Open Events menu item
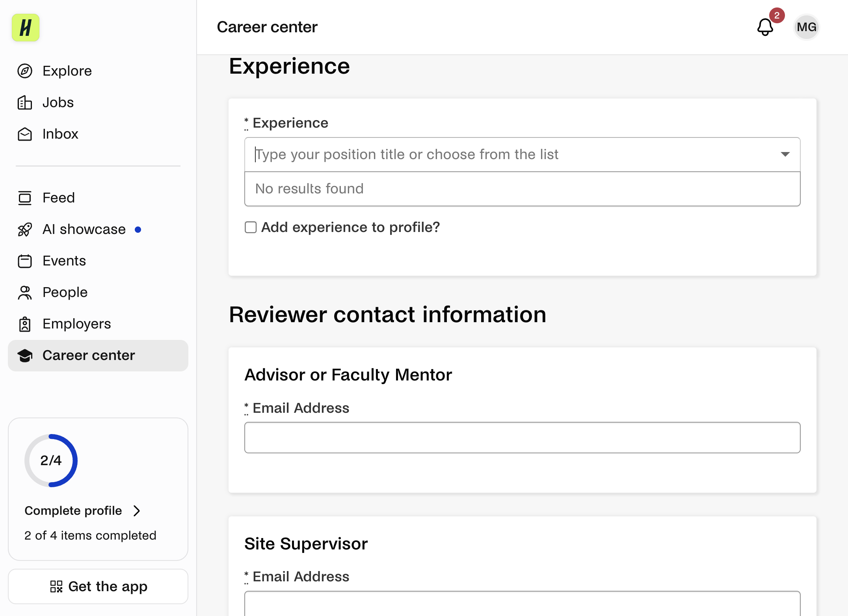Image resolution: width=848 pixels, height=616 pixels. coord(98,261)
